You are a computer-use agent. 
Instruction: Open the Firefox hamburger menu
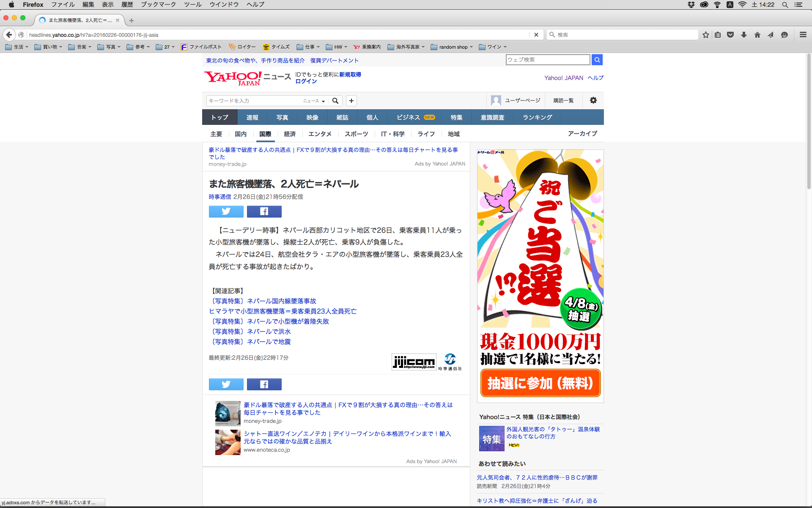pyautogui.click(x=803, y=35)
